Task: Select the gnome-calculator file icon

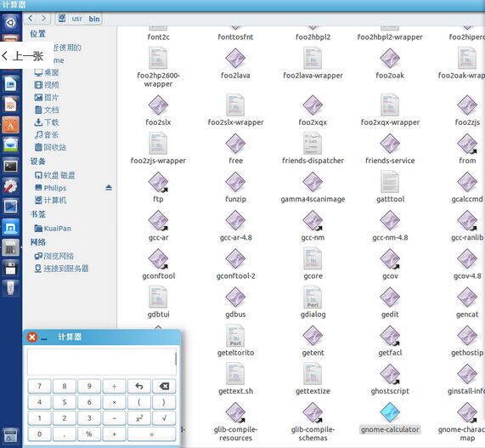Action: pyautogui.click(x=390, y=412)
